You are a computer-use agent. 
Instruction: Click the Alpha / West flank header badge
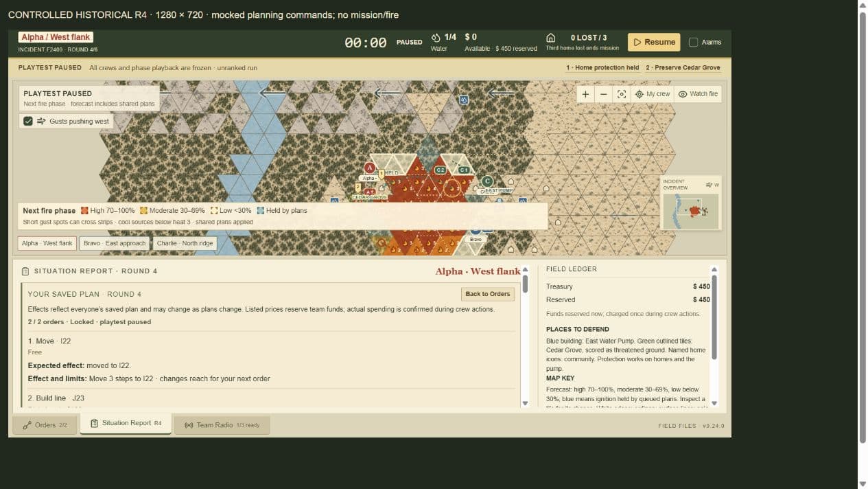(56, 37)
